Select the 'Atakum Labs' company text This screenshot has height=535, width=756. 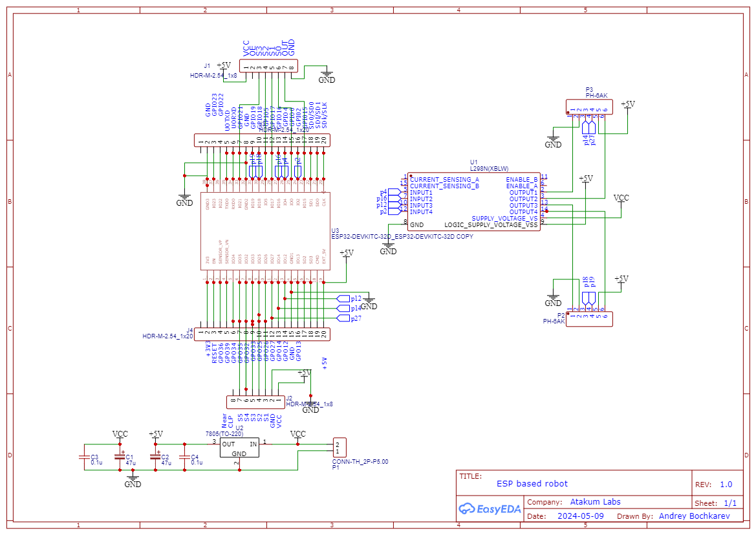click(x=595, y=502)
